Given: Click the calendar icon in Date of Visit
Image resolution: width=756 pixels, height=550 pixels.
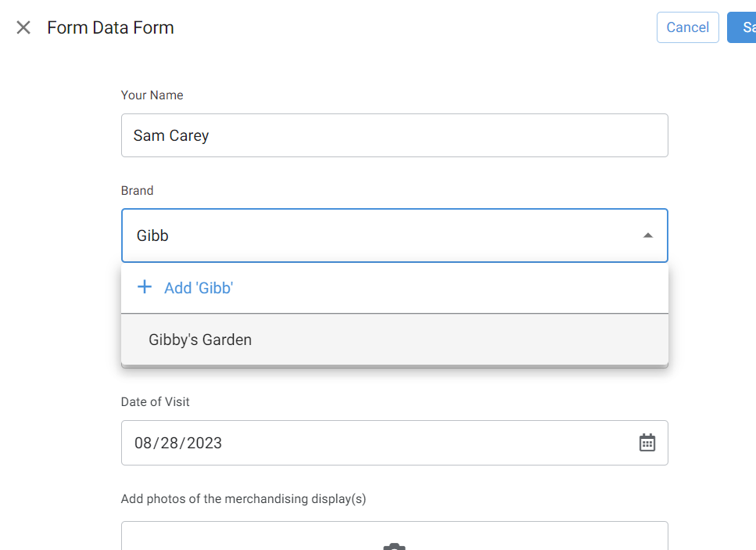Looking at the screenshot, I should (647, 443).
